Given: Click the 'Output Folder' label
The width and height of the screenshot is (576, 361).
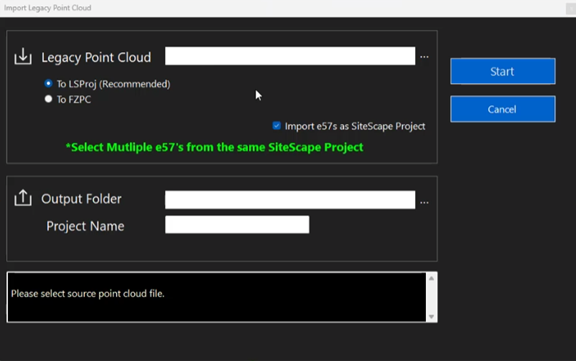Looking at the screenshot, I should click(81, 199).
